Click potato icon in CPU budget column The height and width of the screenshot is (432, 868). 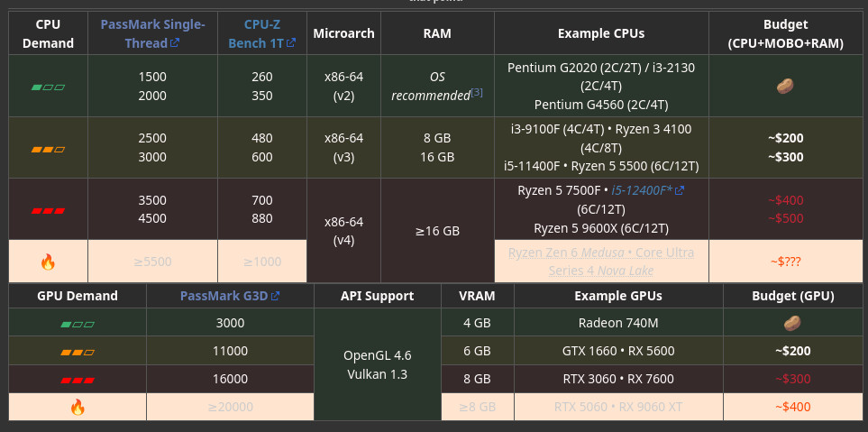(785, 86)
